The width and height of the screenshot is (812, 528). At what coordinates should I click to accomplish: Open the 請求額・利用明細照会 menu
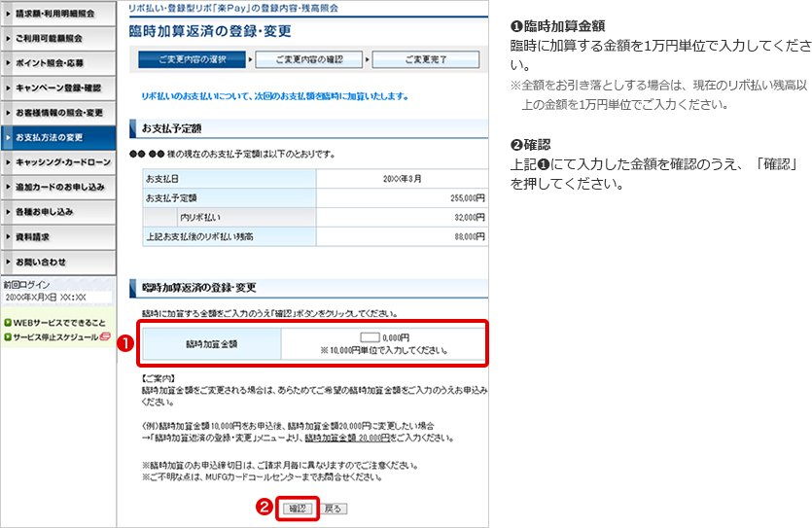tap(58, 13)
